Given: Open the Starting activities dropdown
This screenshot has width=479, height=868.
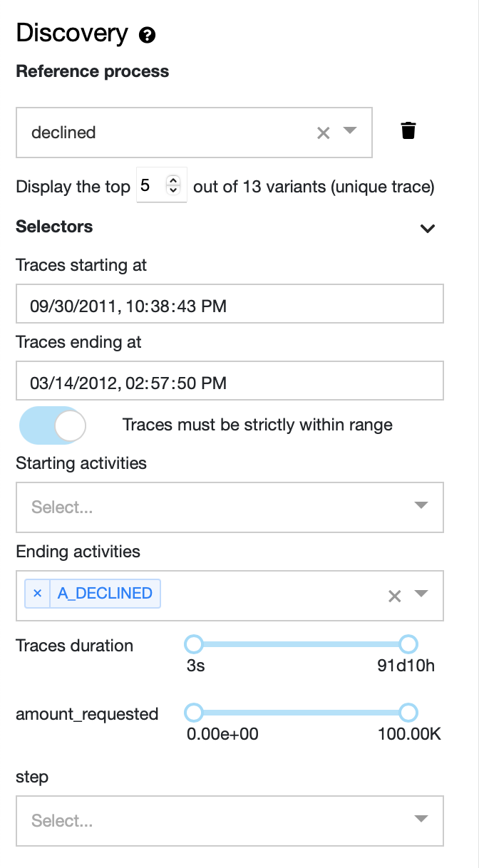Looking at the screenshot, I should click(230, 507).
